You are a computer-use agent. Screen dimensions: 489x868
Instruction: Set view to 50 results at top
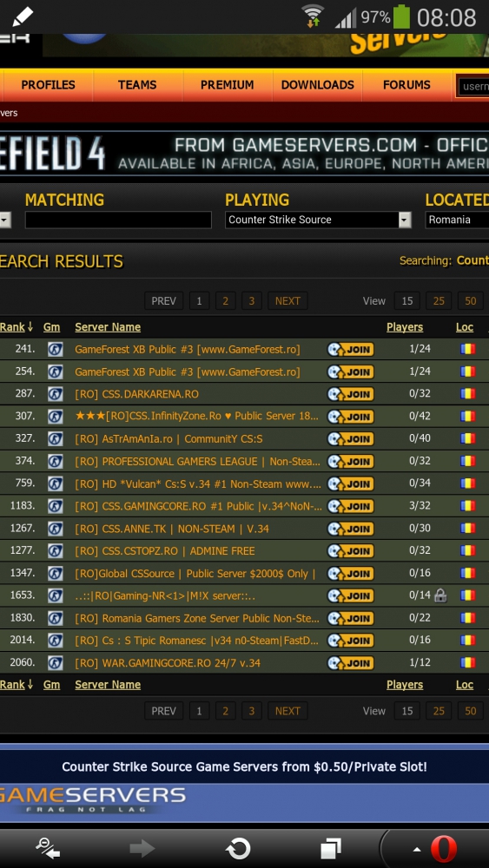click(x=470, y=300)
